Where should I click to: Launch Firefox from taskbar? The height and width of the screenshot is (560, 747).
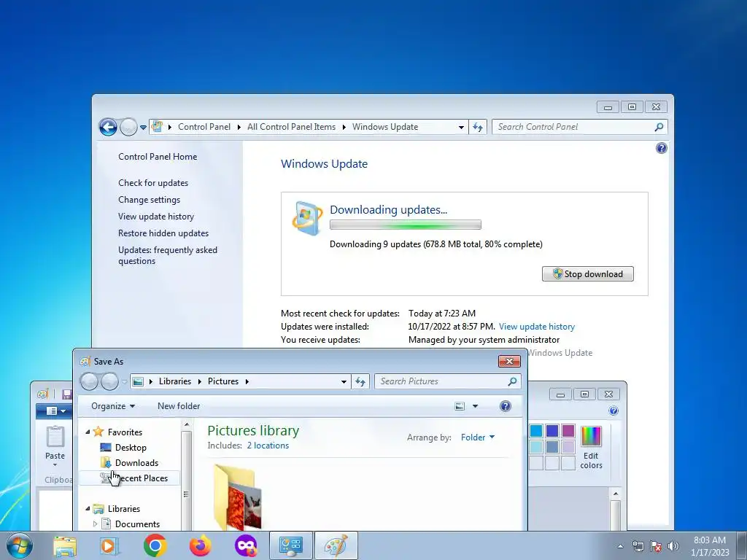point(200,545)
